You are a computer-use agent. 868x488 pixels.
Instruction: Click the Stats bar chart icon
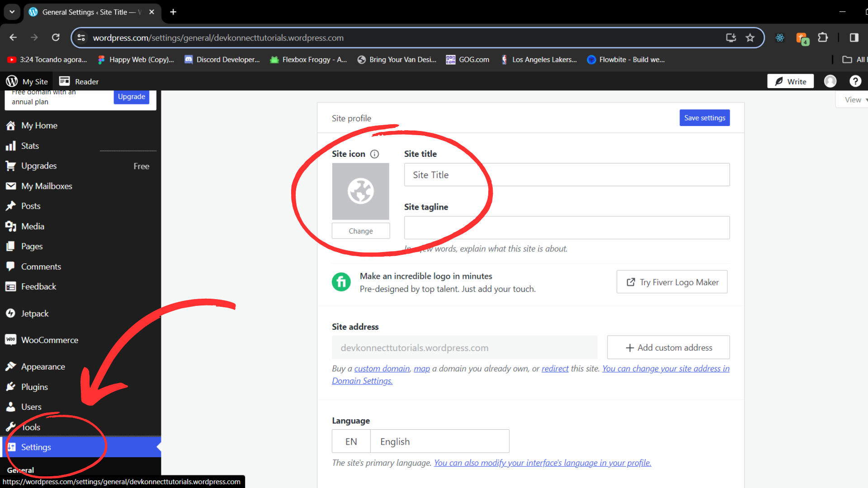click(x=11, y=146)
